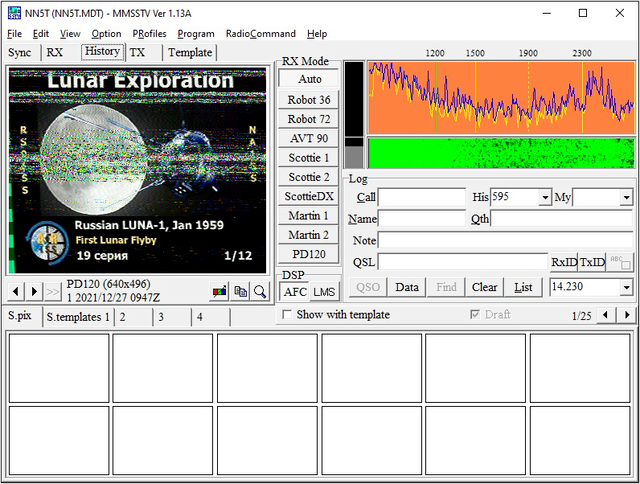Click the orange spectrum display

click(x=501, y=97)
